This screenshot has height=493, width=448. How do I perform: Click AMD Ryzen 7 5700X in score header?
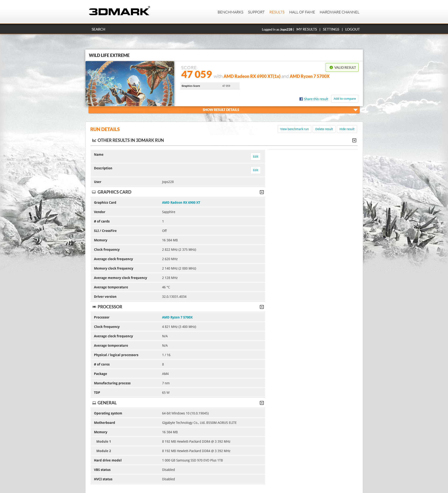309,76
